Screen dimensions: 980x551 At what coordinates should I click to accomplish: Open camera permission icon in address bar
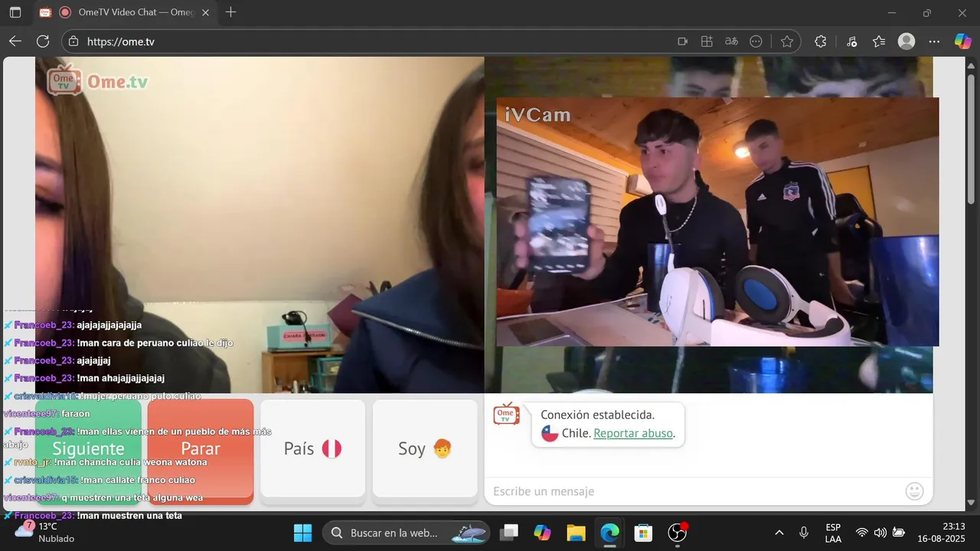682,41
